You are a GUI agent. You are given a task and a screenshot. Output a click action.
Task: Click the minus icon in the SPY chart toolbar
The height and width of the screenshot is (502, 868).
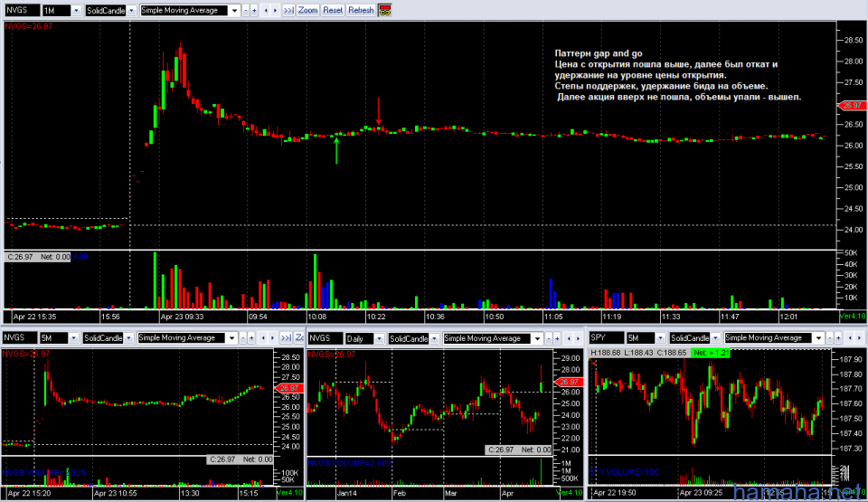click(x=830, y=338)
